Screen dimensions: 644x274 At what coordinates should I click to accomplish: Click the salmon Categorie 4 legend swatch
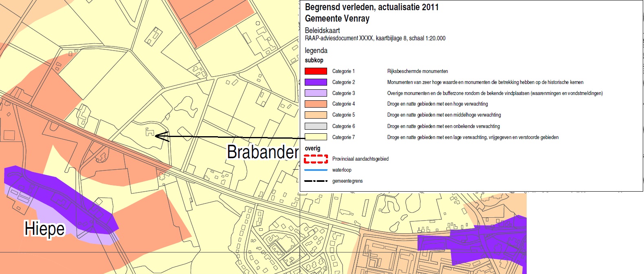click(x=316, y=104)
